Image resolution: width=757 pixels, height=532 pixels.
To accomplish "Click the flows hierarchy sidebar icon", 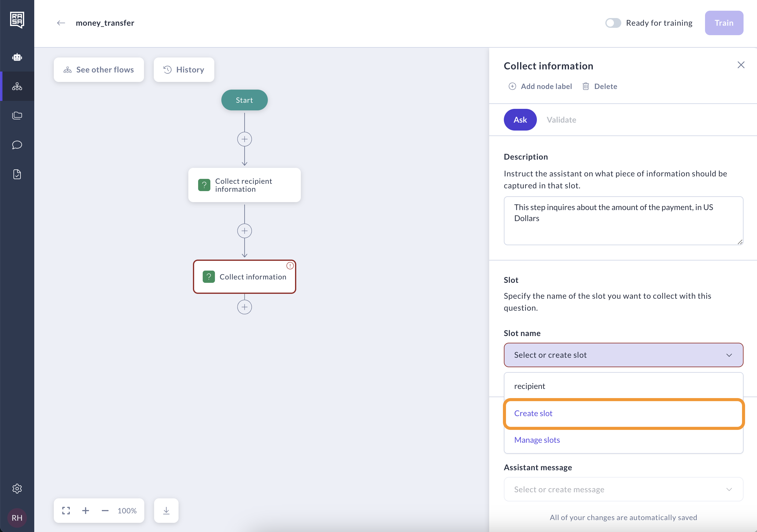I will (x=17, y=87).
